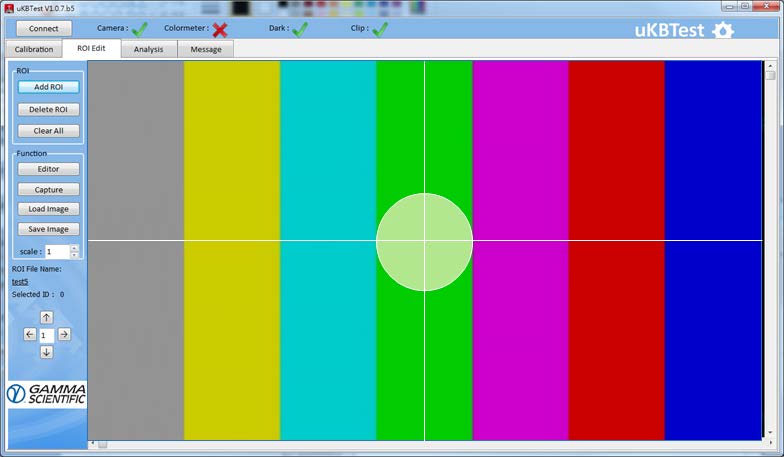Click the magenta color bar
The image size is (784, 457).
[520, 250]
